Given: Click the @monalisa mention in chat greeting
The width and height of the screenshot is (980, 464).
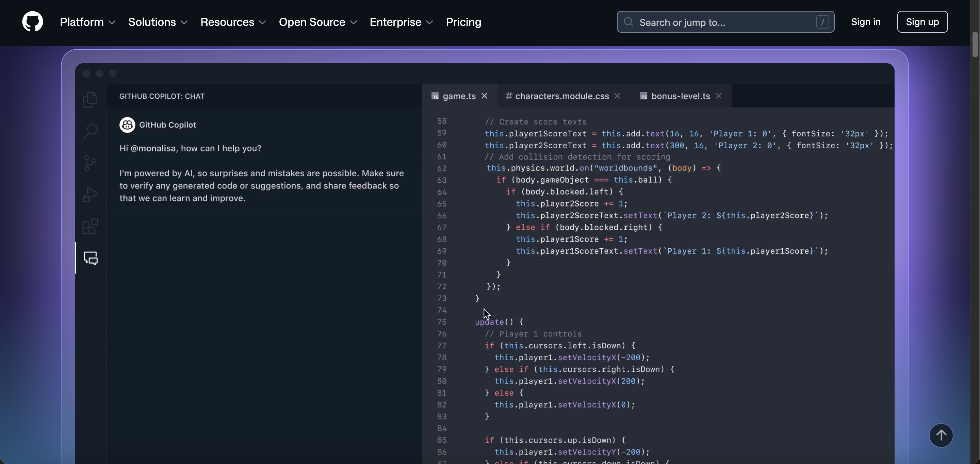Looking at the screenshot, I should (153, 148).
